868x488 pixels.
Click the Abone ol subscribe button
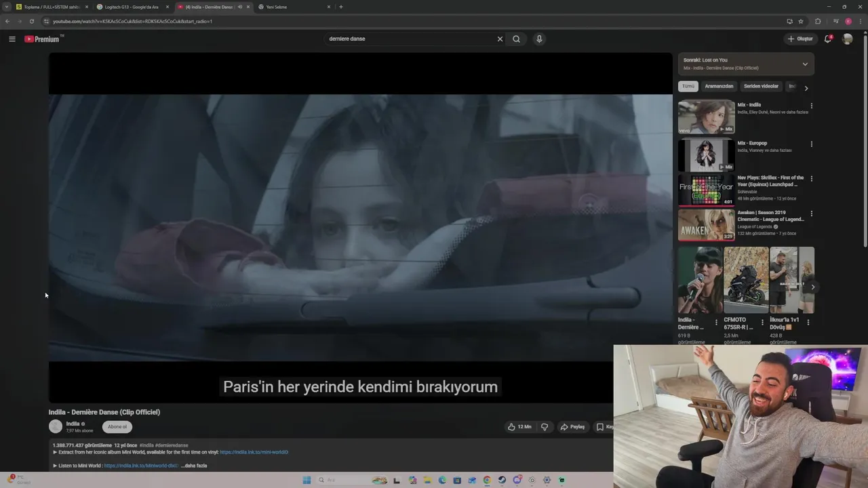pyautogui.click(x=117, y=426)
